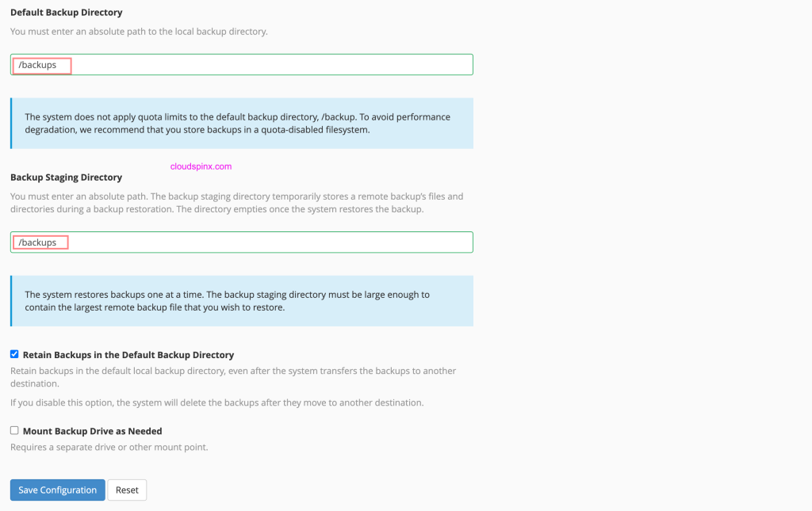Click the Default Backup Directory heading
Screen dimensions: 812x511
[x=67, y=13]
